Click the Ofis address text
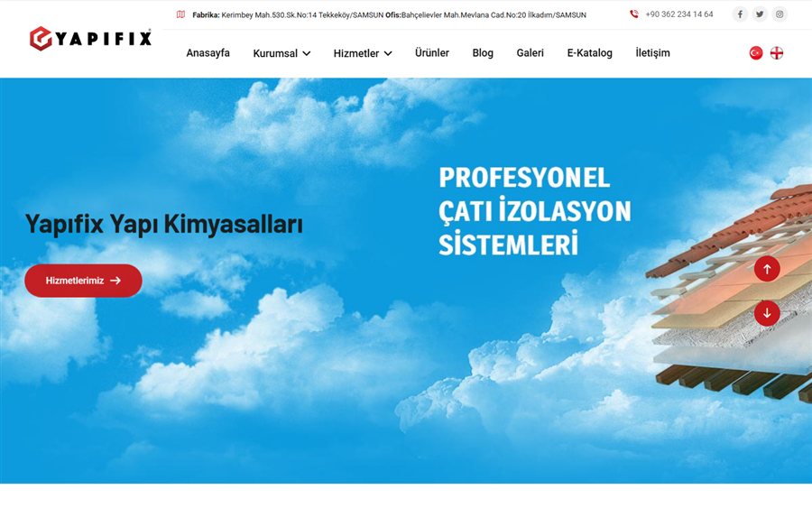812x508 pixels. [x=485, y=15]
